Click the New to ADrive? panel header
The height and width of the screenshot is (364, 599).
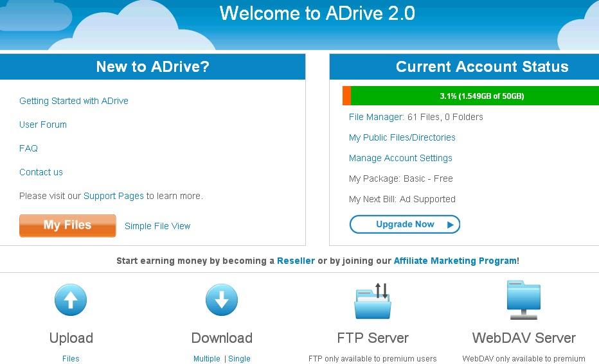(x=152, y=67)
